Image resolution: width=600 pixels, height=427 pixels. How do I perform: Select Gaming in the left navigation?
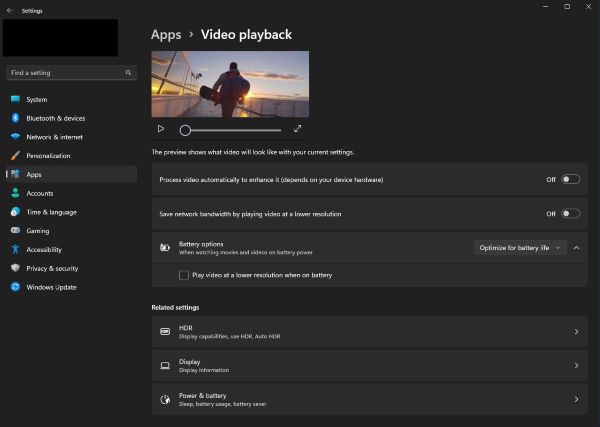click(38, 231)
